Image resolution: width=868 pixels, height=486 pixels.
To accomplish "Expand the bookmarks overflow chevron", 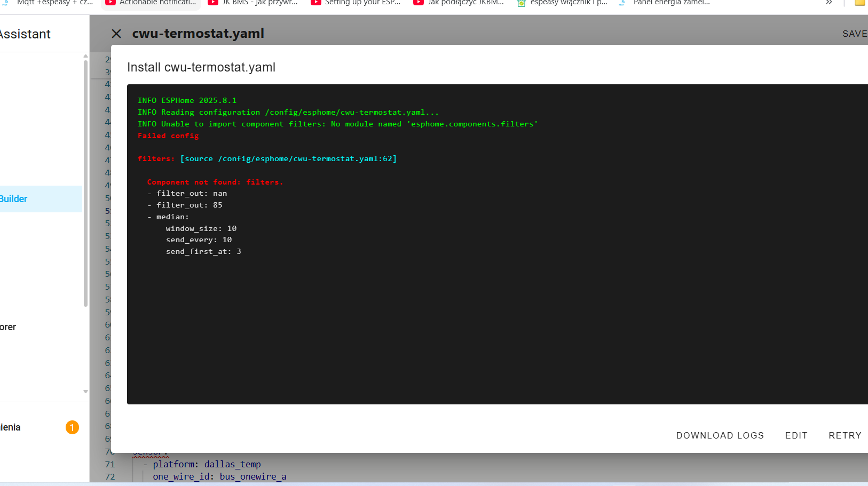I will click(828, 3).
